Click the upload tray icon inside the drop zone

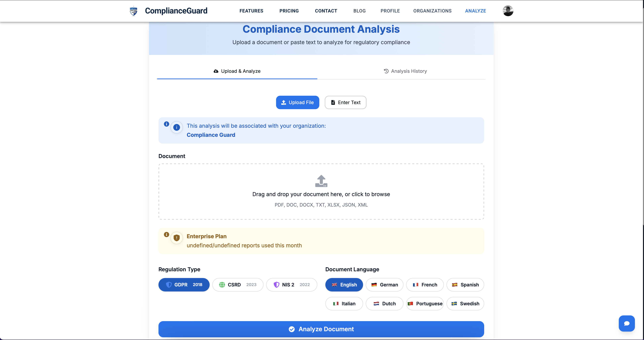coord(321,181)
